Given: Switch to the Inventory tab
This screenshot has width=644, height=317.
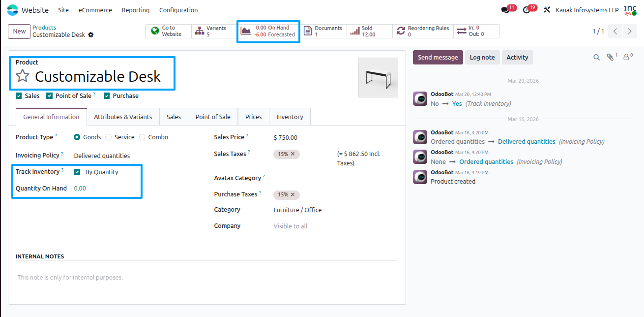Looking at the screenshot, I should (290, 117).
